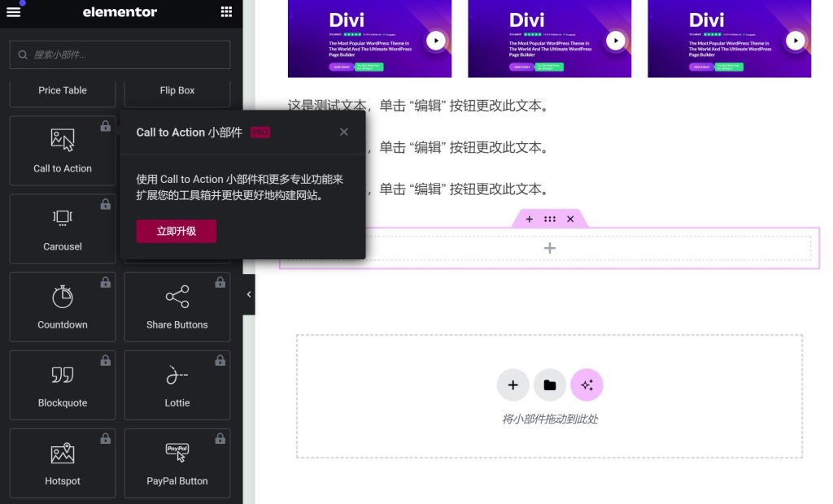
Task: Click the section drag handle dots
Action: tap(550, 219)
